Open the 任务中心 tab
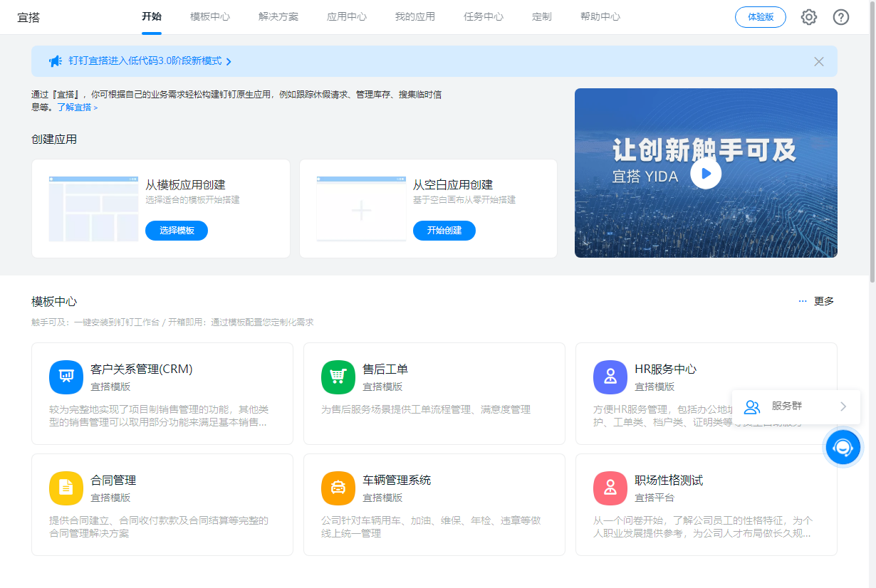Screen dimensions: 876x588 tap(484, 16)
